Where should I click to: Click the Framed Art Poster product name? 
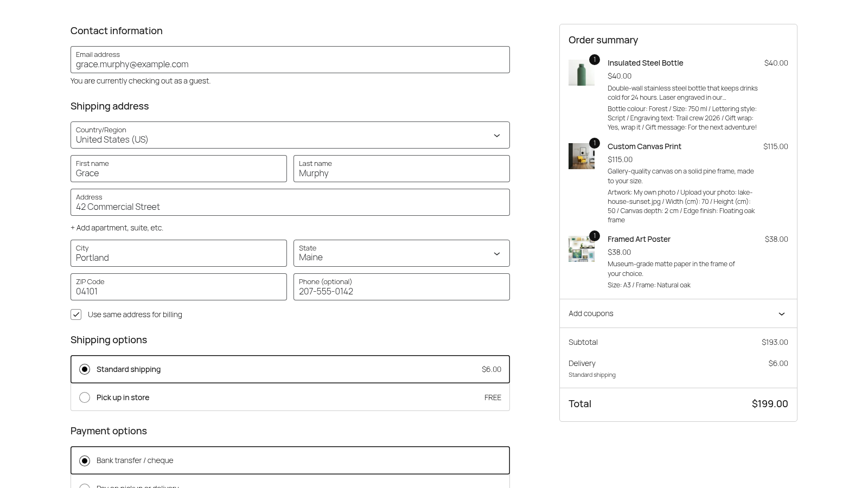click(x=639, y=239)
